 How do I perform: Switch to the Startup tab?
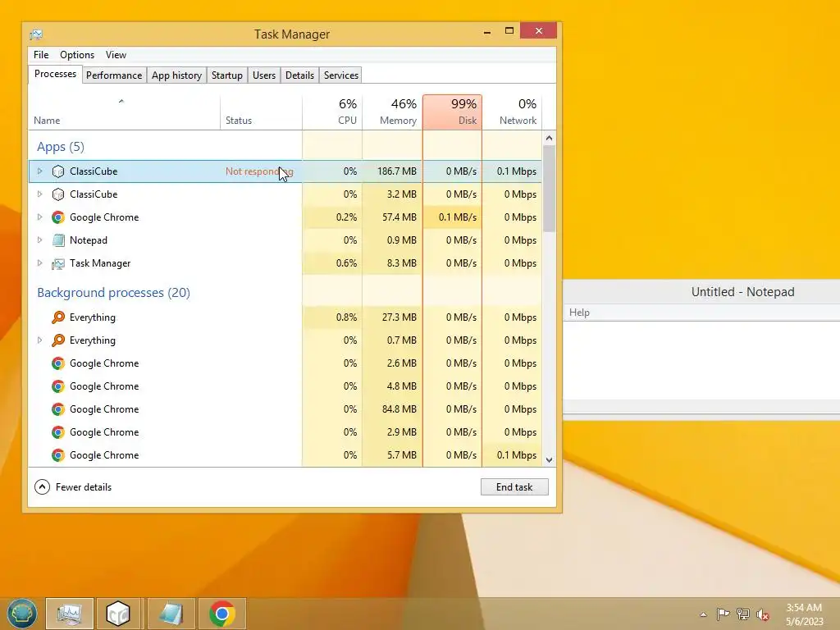pyautogui.click(x=226, y=75)
